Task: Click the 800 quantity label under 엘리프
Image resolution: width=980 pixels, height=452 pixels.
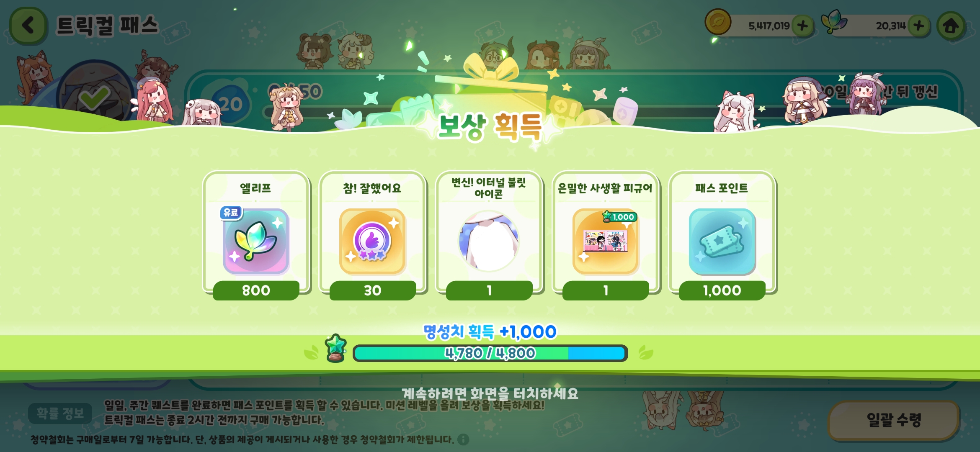Action: pos(256,290)
